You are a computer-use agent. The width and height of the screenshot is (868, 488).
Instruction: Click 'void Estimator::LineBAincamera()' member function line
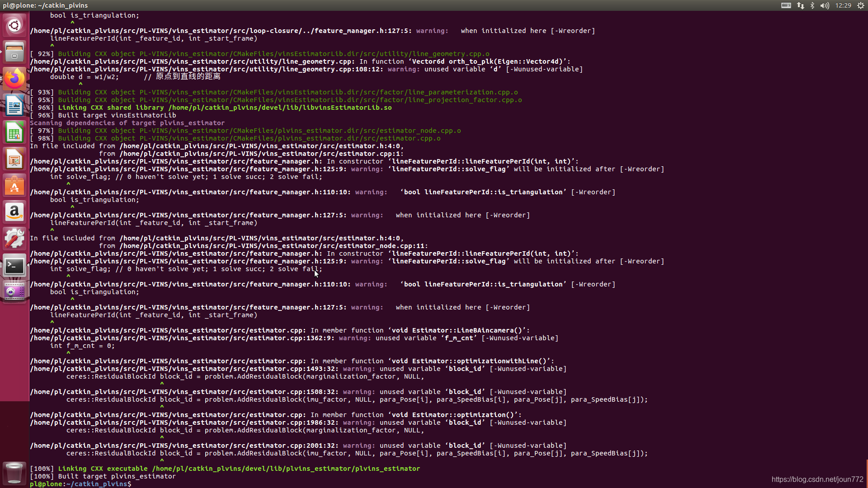click(x=279, y=330)
